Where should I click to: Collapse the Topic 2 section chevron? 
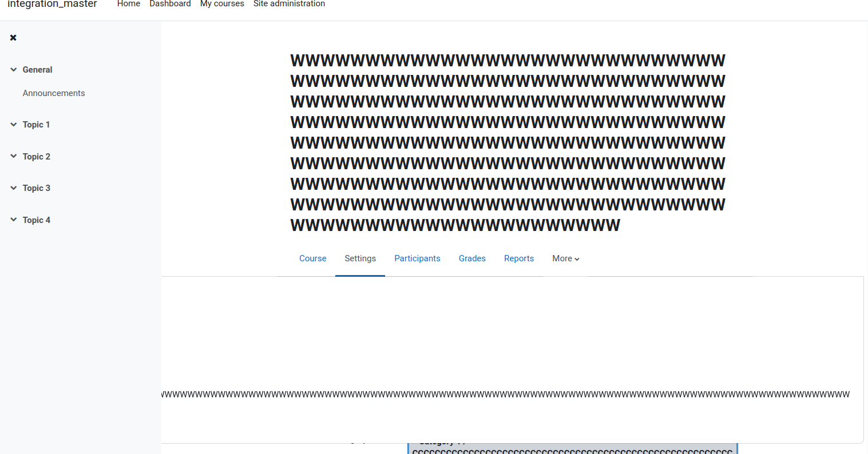pos(14,156)
